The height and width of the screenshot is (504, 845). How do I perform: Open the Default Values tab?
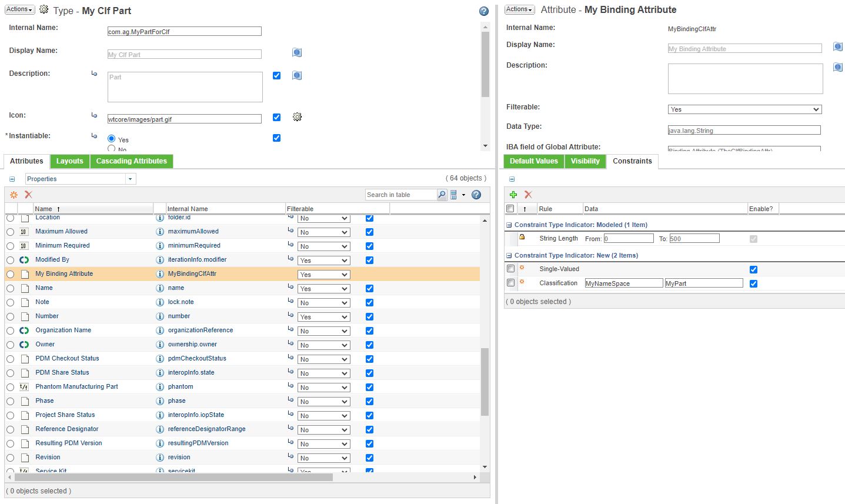pos(533,161)
